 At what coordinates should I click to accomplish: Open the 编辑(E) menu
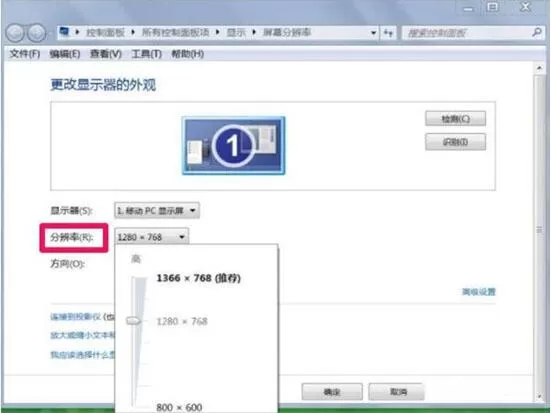(65, 54)
